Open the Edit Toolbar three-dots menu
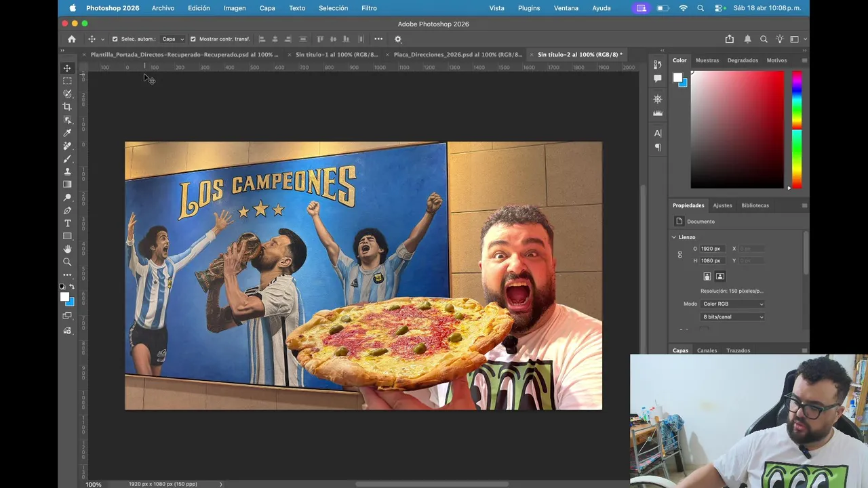868x488 pixels. tap(67, 274)
